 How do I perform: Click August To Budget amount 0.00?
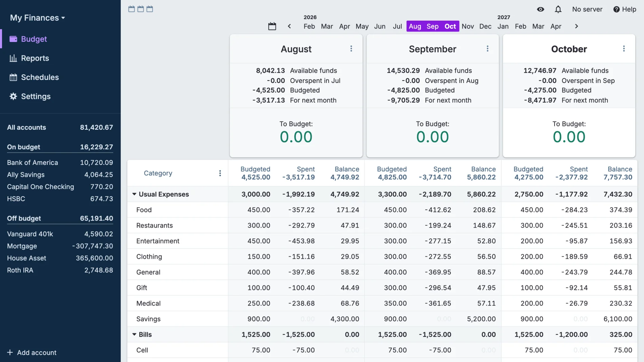pos(296,137)
